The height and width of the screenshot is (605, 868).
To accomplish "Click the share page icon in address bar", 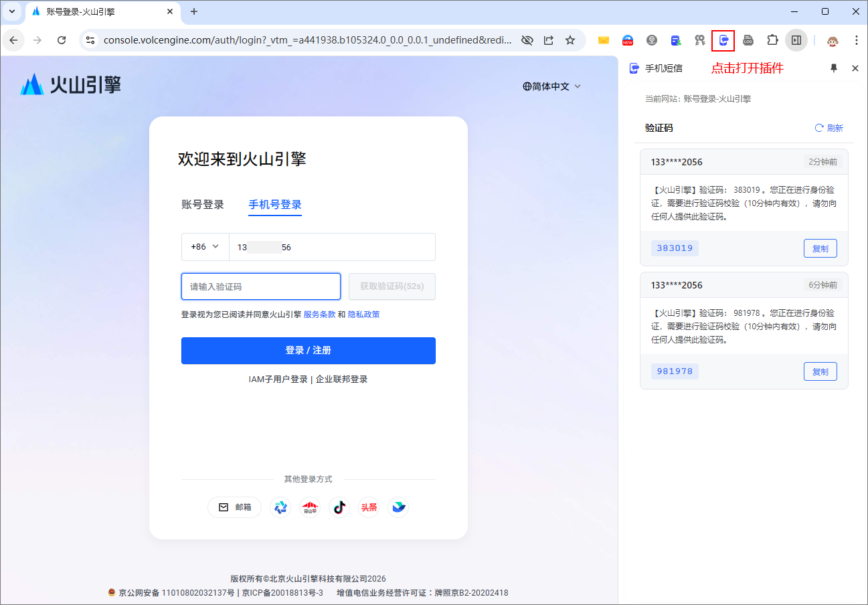I will (549, 40).
